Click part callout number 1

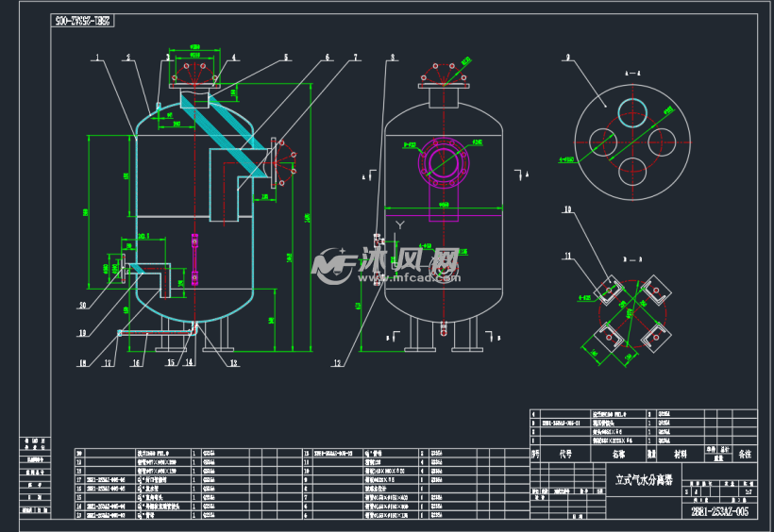point(97,58)
